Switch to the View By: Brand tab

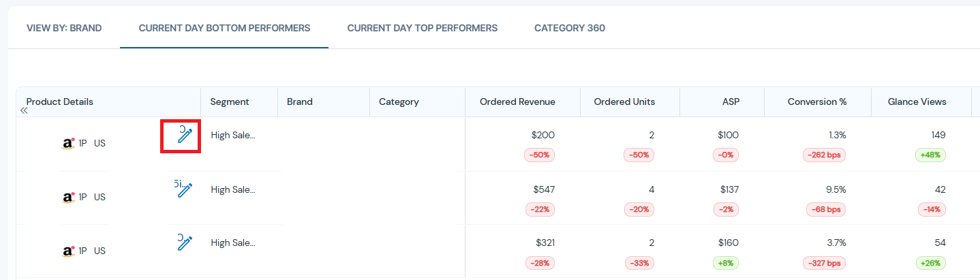pyautogui.click(x=64, y=28)
